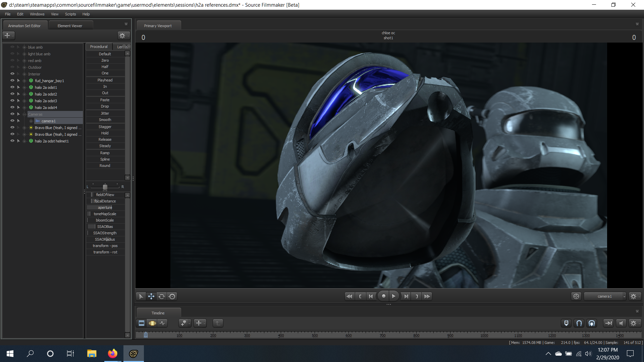Open the Scripts menu
The height and width of the screenshot is (362, 644).
click(70, 14)
